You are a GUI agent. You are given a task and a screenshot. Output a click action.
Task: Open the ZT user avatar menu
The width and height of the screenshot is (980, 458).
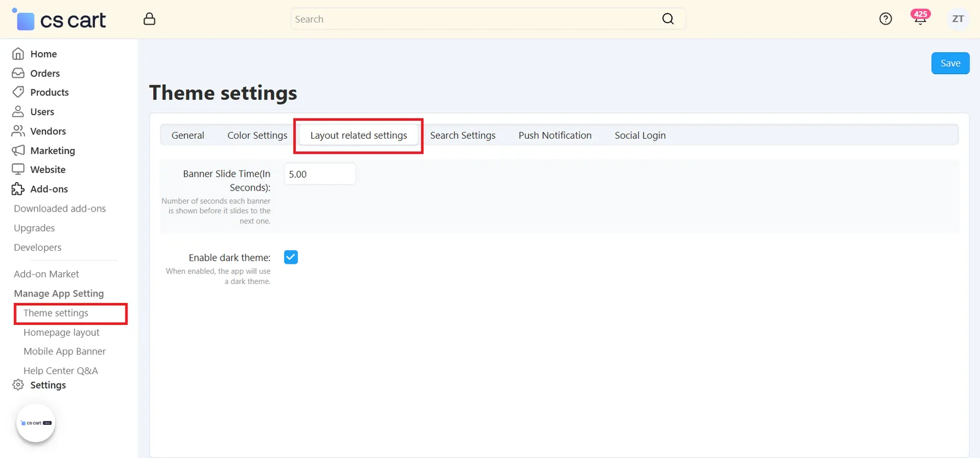(958, 19)
